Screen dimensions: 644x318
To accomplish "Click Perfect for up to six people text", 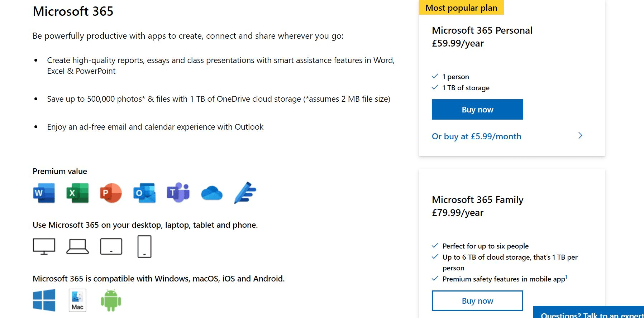I will coord(486,246).
